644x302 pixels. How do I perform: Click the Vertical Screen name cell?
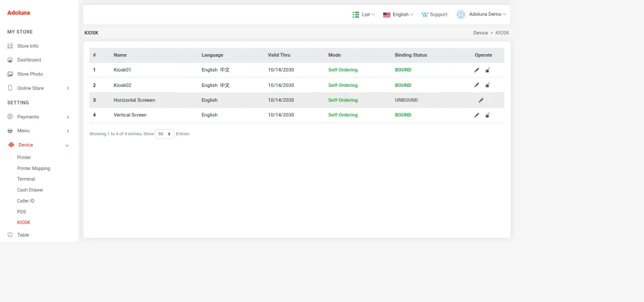[130, 115]
